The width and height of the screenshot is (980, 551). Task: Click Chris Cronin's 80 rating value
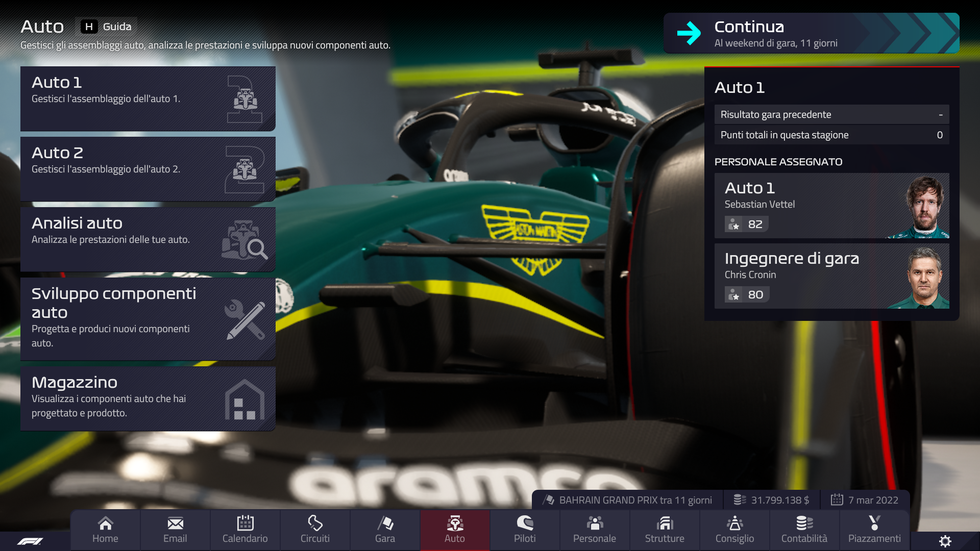pyautogui.click(x=755, y=294)
